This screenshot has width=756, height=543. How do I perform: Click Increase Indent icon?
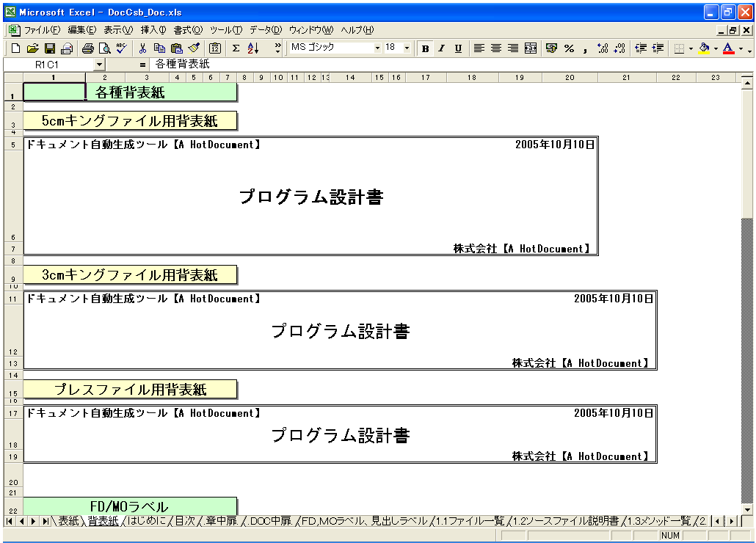click(x=658, y=48)
